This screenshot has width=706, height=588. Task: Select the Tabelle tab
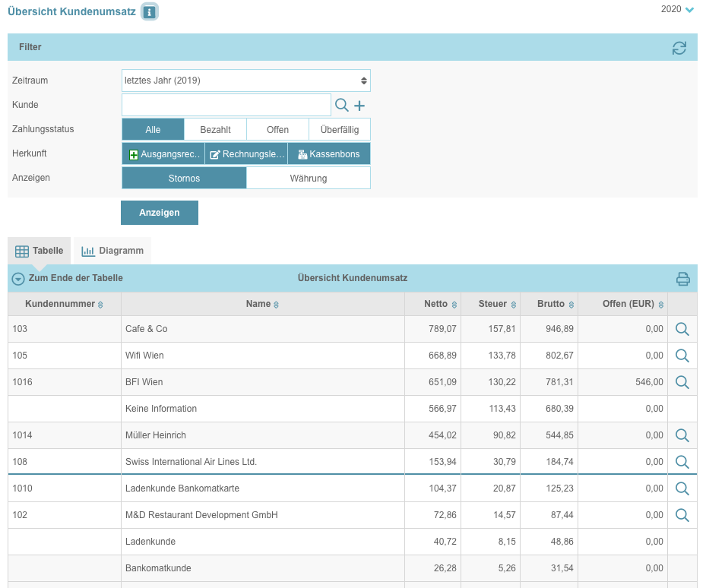click(x=39, y=251)
